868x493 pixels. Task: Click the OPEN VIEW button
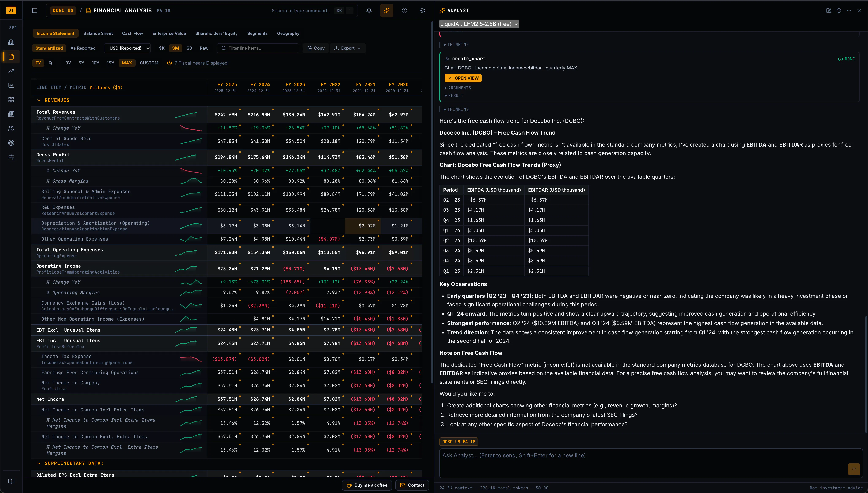pyautogui.click(x=463, y=78)
